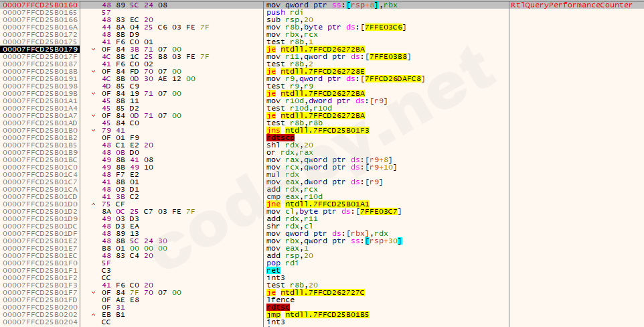Image resolution: width=644 pixels, height=327 pixels.
Task: Select the 'or rdx,rax' instruction
Action: click(289, 153)
